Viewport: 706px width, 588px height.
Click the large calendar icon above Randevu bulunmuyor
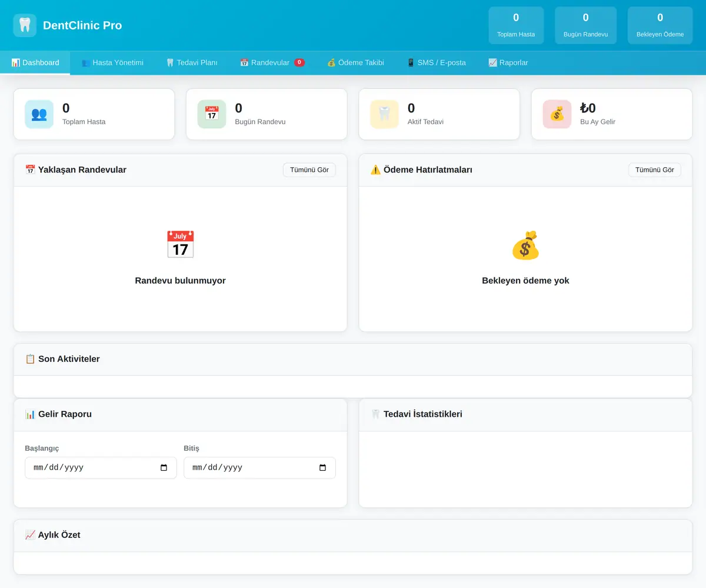[x=180, y=245]
